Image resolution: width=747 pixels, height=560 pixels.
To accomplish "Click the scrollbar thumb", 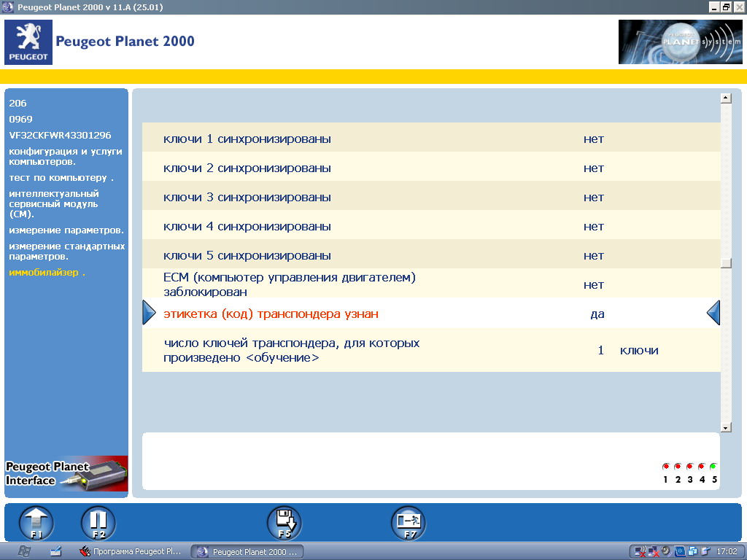I will coord(726,263).
